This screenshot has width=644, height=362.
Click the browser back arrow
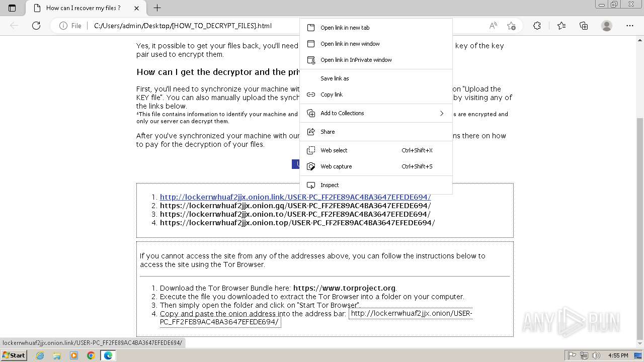[x=14, y=26]
